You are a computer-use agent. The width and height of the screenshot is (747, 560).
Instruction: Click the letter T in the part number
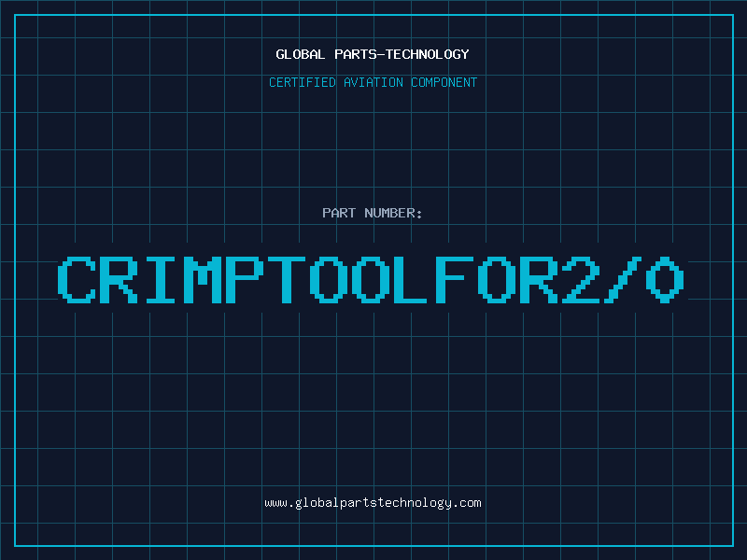click(289, 279)
